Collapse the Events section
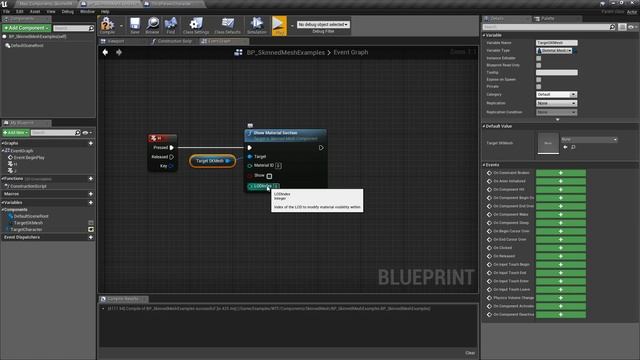 point(484,165)
